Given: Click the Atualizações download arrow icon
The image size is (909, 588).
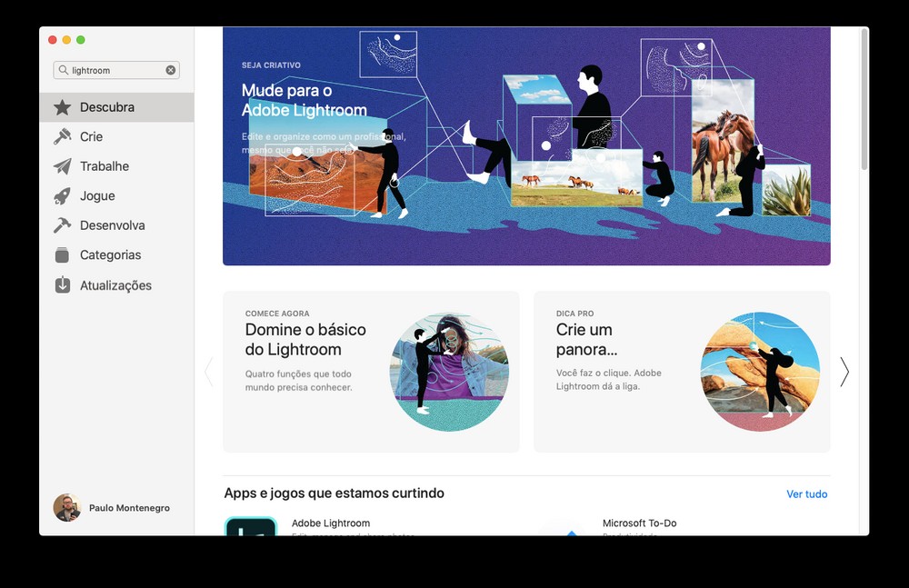Looking at the screenshot, I should click(x=62, y=284).
